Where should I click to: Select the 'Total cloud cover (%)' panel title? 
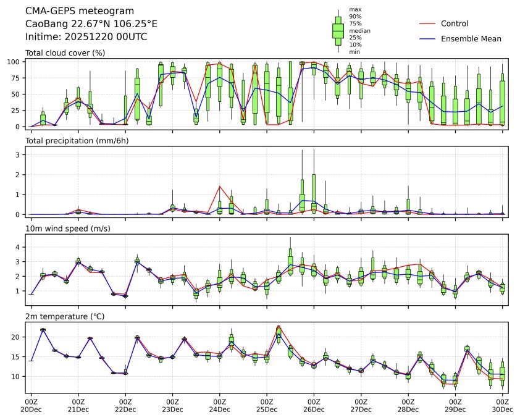65,52
